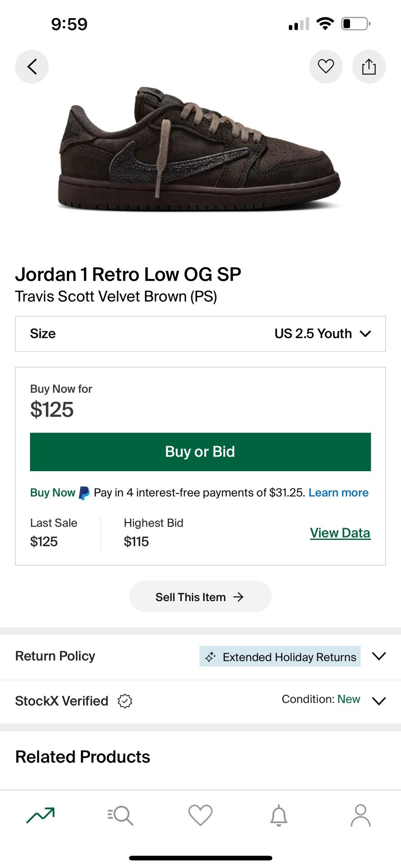
Task: Tap the Sell This Item button
Action: point(200,596)
